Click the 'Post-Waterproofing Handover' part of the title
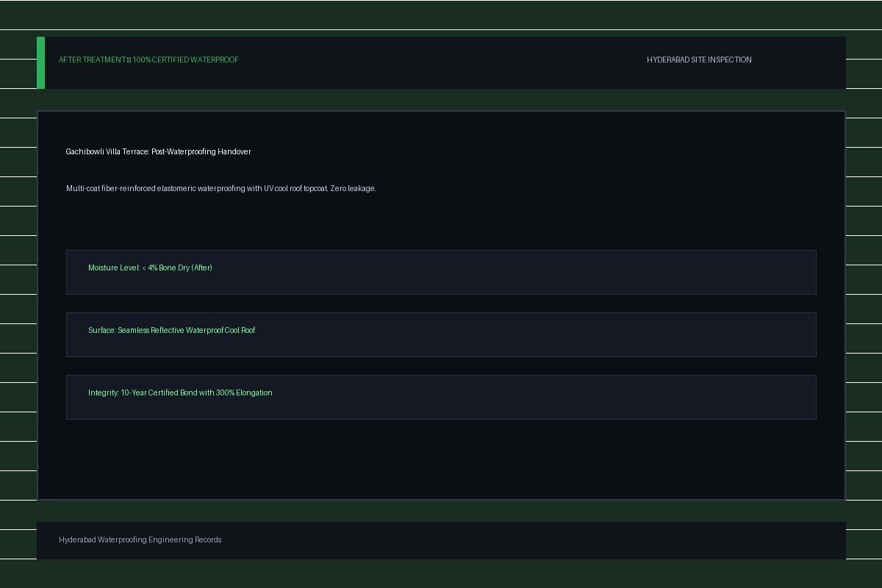This screenshot has width=882, height=588. [x=201, y=151]
